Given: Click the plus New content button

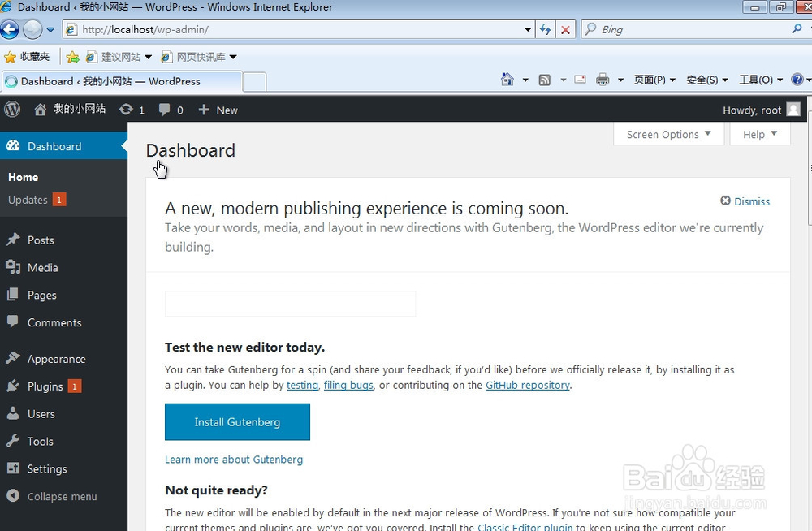Looking at the screenshot, I should (218, 110).
